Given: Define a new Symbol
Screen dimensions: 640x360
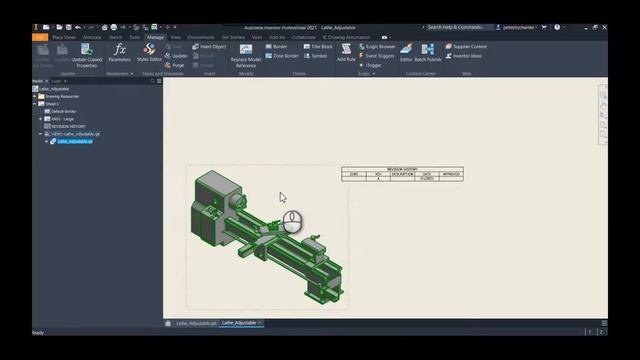Looking at the screenshot, I should [316, 56].
